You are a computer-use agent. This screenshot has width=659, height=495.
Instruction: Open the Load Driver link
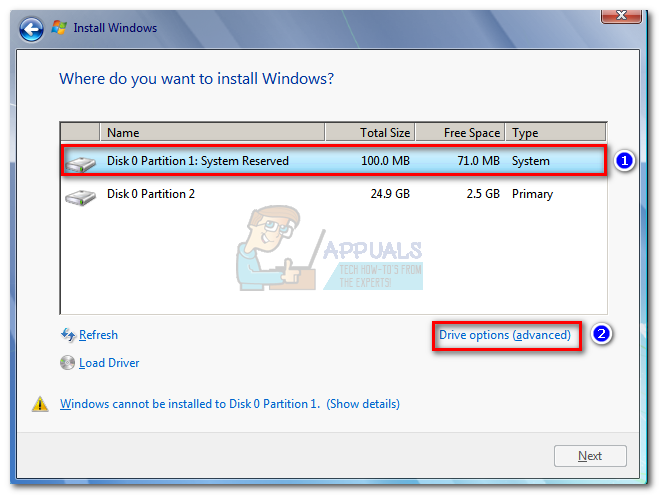click(x=109, y=363)
